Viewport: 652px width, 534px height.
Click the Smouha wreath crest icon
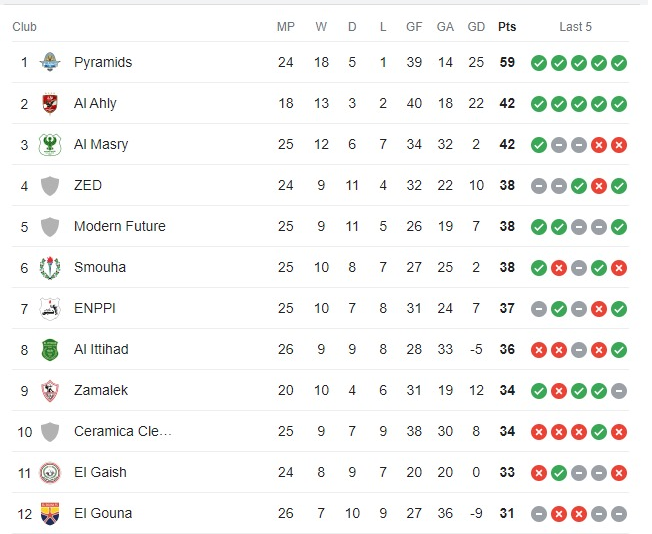50,267
